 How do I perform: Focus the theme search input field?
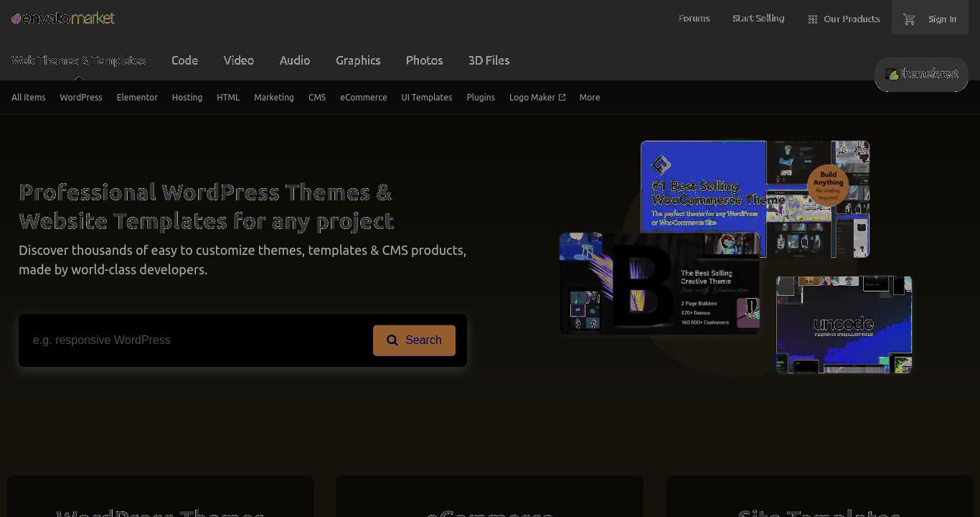197,340
